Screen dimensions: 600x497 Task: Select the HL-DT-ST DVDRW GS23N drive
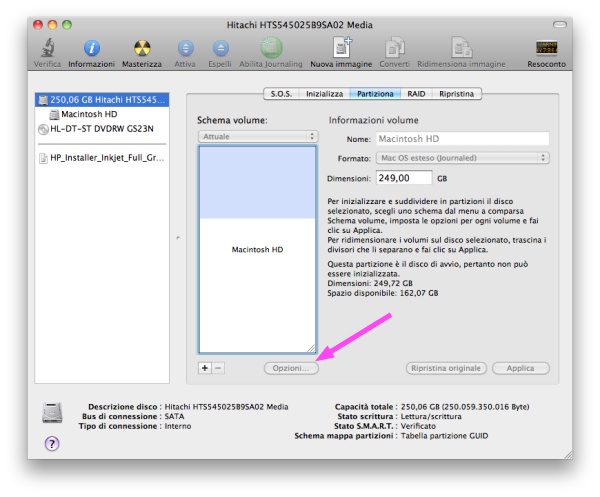[x=102, y=129]
